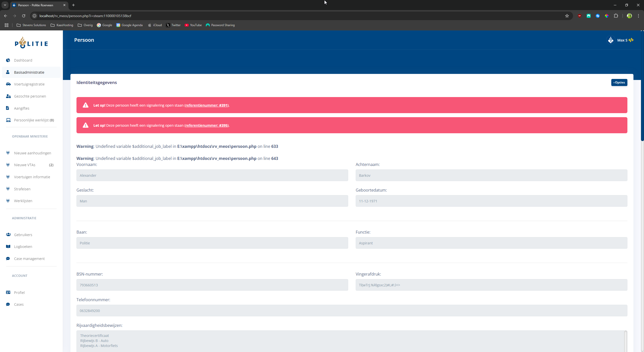The height and width of the screenshot is (352, 644).
Task: Click the page vertical scrollbar
Action: pos(642,85)
